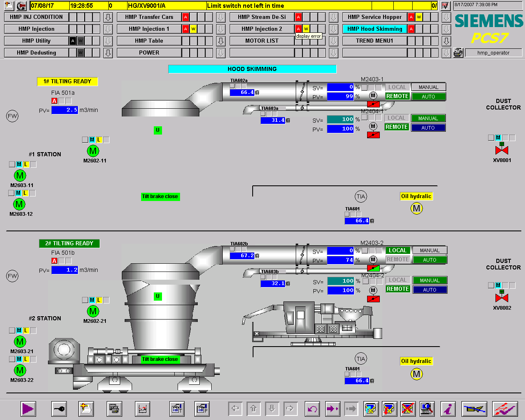Open the HMP Transfer Cars screen
The image size is (525, 420).
[149, 17]
